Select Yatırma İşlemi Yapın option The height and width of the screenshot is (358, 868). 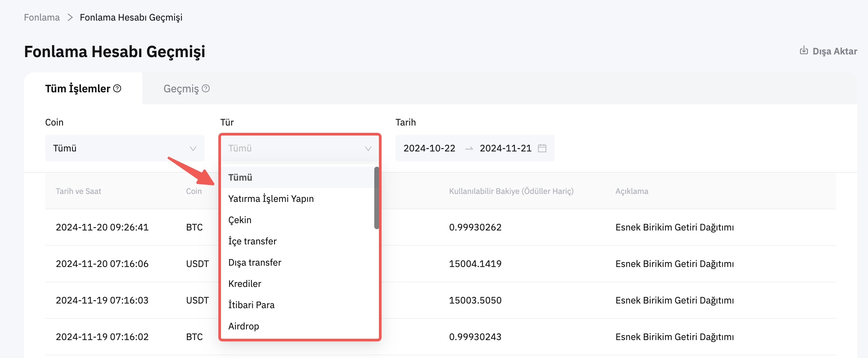click(x=270, y=199)
